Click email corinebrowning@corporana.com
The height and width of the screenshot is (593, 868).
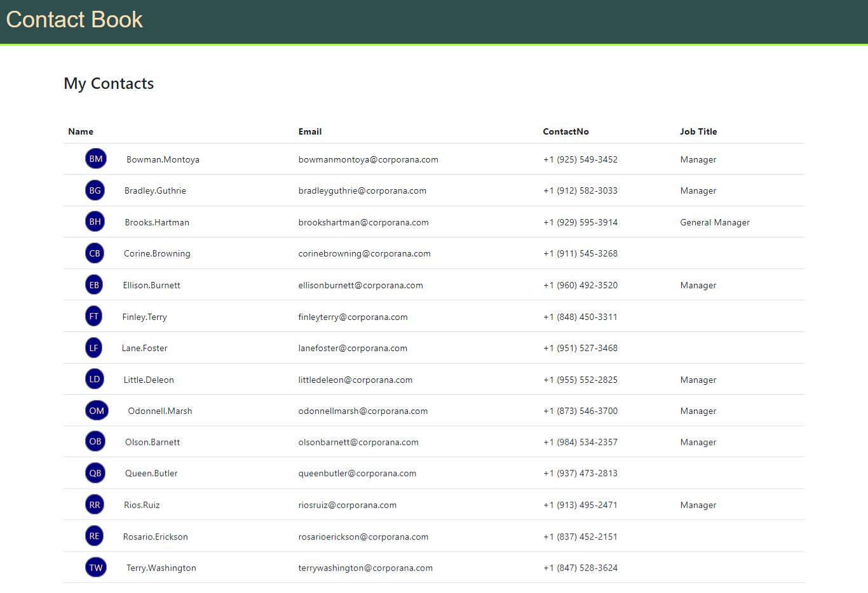click(x=364, y=253)
